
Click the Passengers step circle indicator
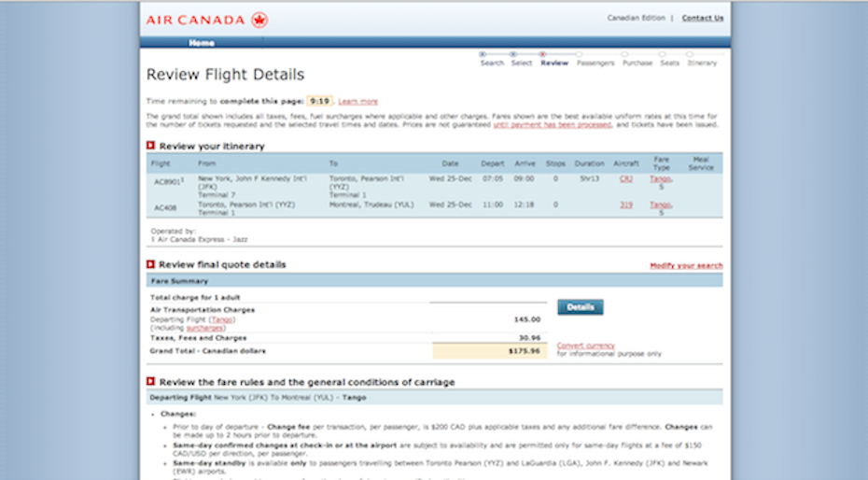point(579,54)
